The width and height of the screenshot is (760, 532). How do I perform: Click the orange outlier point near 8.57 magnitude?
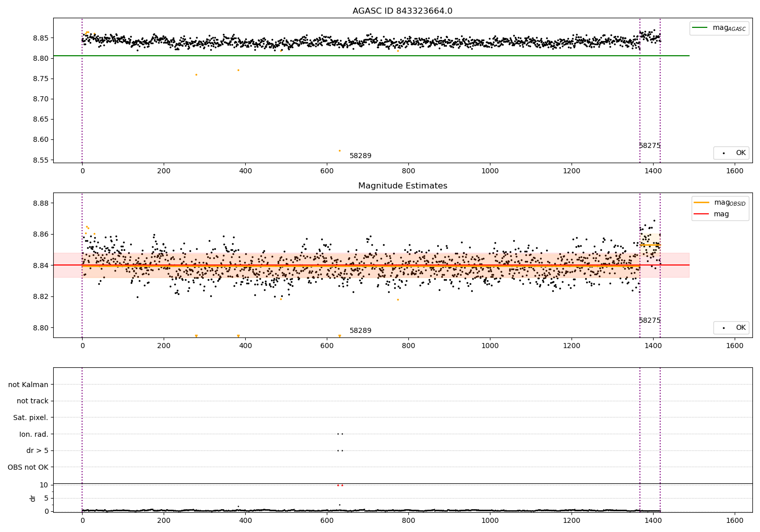[339, 150]
